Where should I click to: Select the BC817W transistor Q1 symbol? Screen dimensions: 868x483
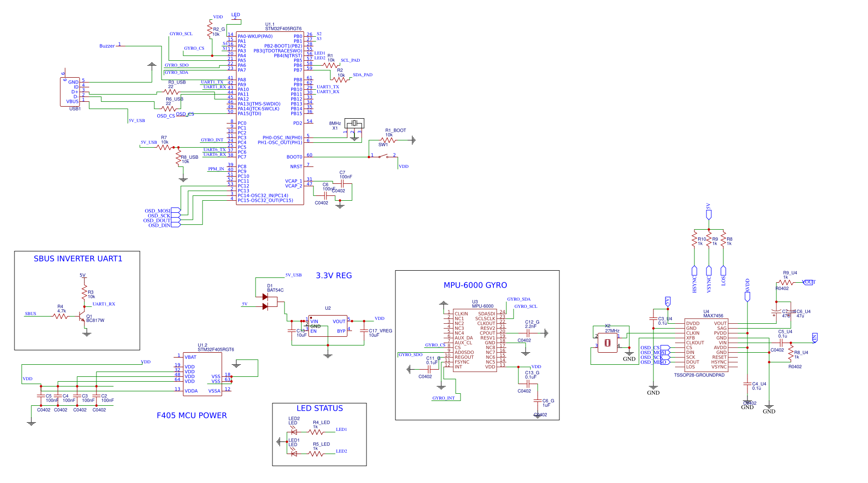(82, 316)
